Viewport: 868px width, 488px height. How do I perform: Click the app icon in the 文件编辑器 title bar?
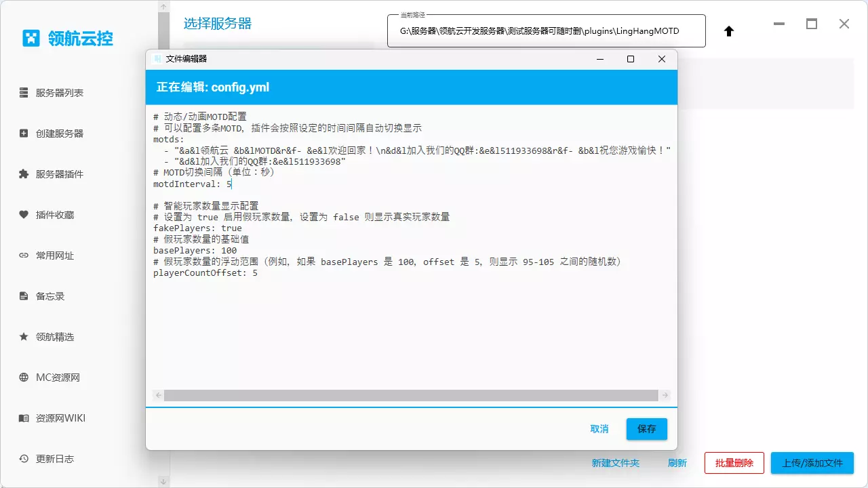156,59
